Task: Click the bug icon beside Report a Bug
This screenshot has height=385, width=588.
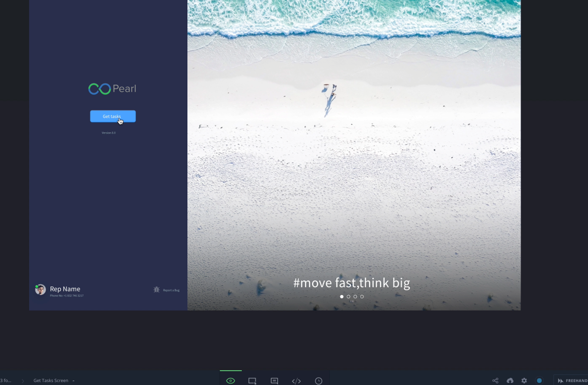Action: (x=157, y=290)
